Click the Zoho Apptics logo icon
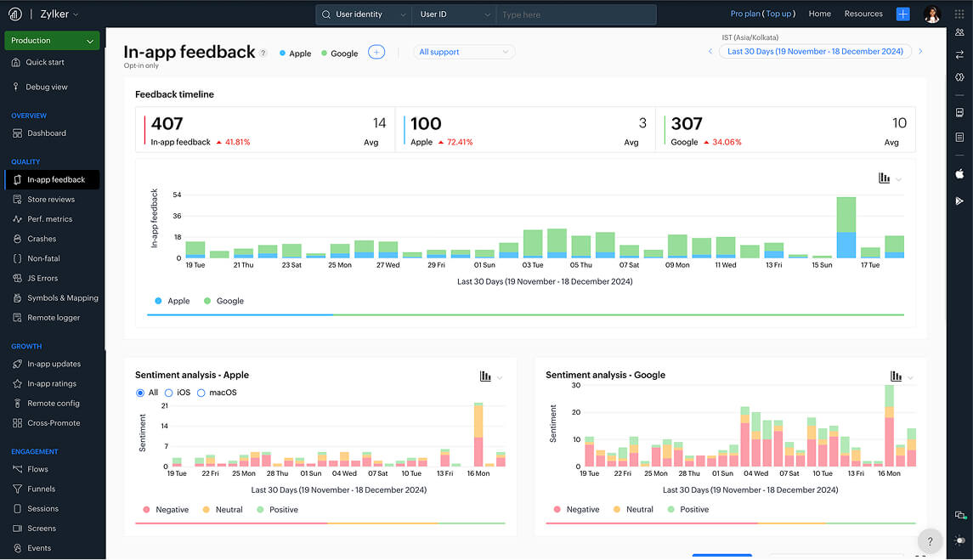 click(15, 14)
